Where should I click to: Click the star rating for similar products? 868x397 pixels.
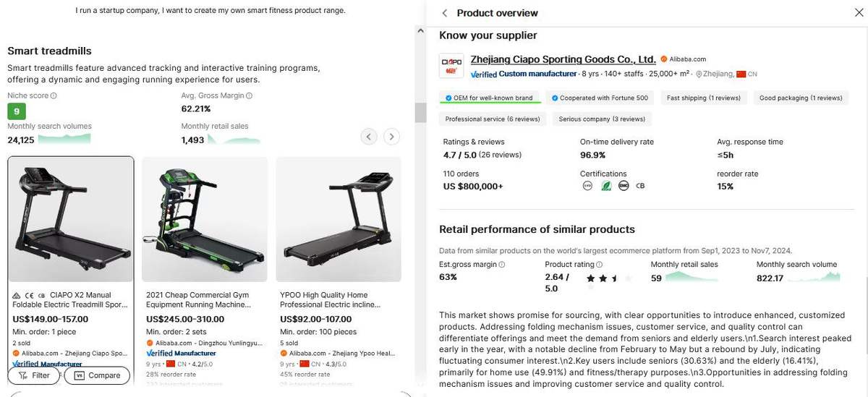tap(608, 278)
